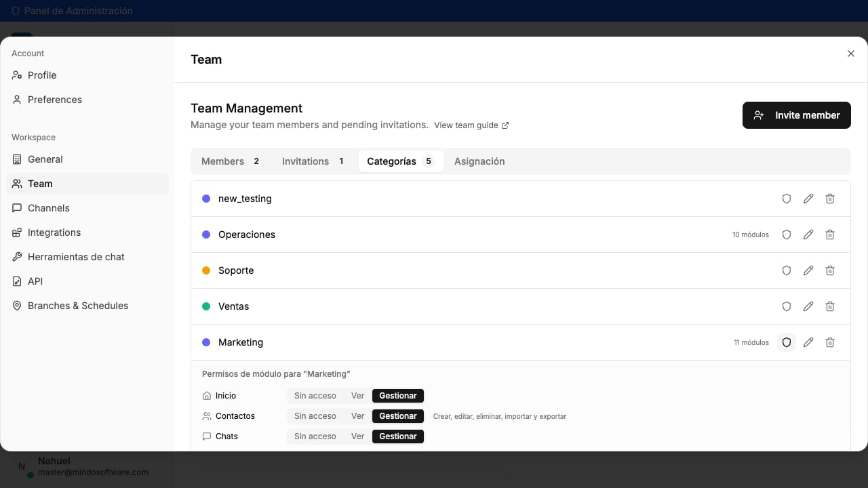Viewport: 868px width, 488px height.
Task: Select Team in sidebar
Action: (87, 184)
